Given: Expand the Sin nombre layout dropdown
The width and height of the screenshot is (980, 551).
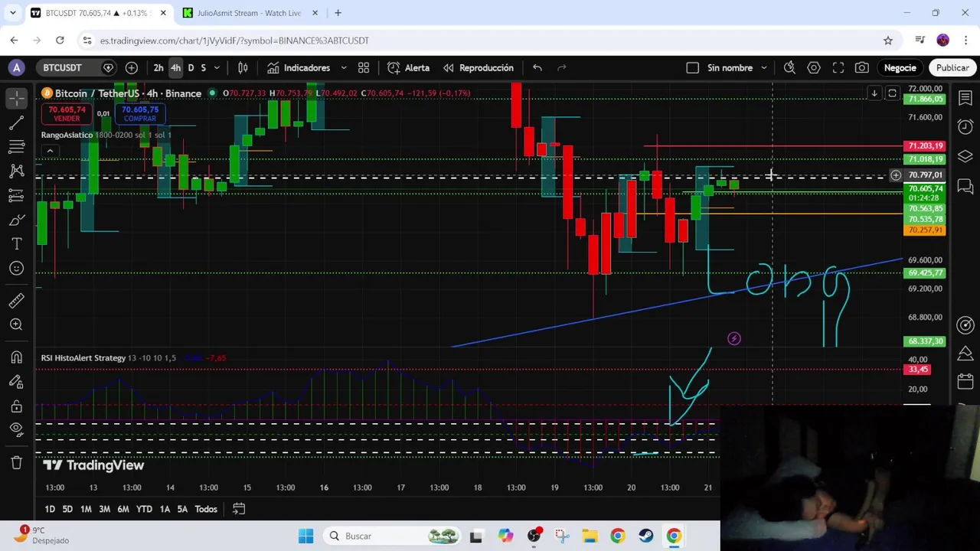Looking at the screenshot, I should (x=764, y=68).
